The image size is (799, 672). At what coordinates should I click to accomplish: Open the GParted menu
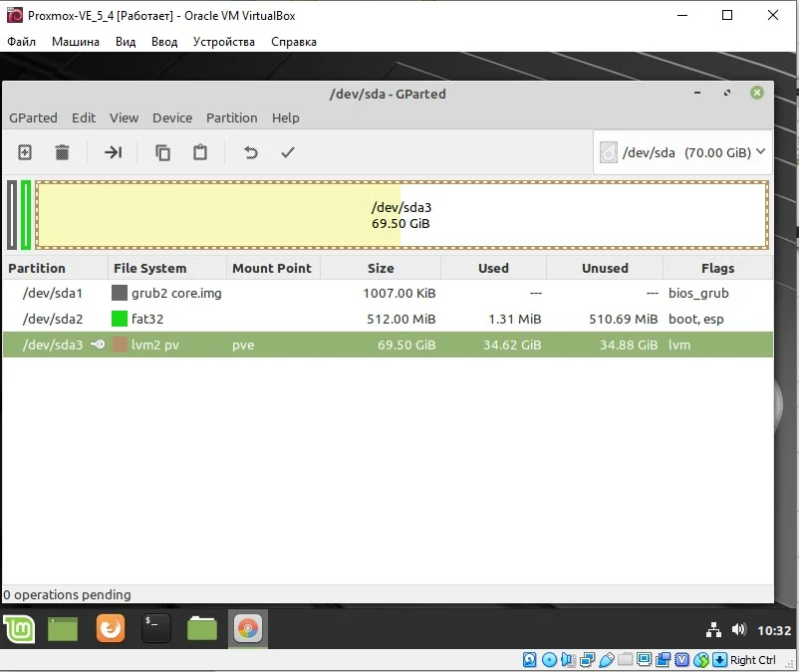[33, 117]
